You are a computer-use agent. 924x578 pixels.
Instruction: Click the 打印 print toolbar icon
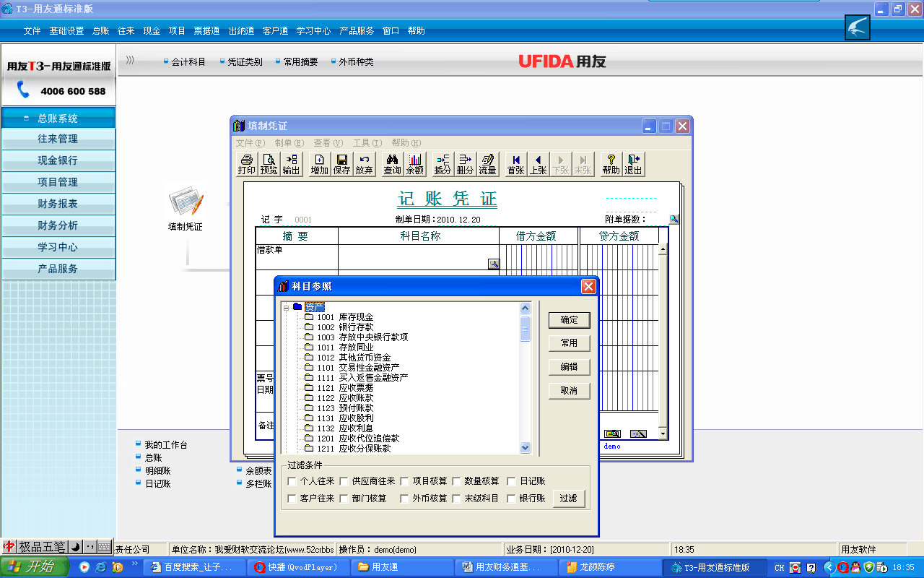[247, 164]
